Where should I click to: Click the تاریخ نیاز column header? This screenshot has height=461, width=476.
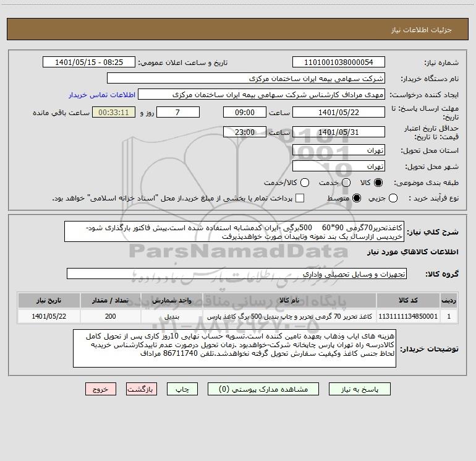49,300
